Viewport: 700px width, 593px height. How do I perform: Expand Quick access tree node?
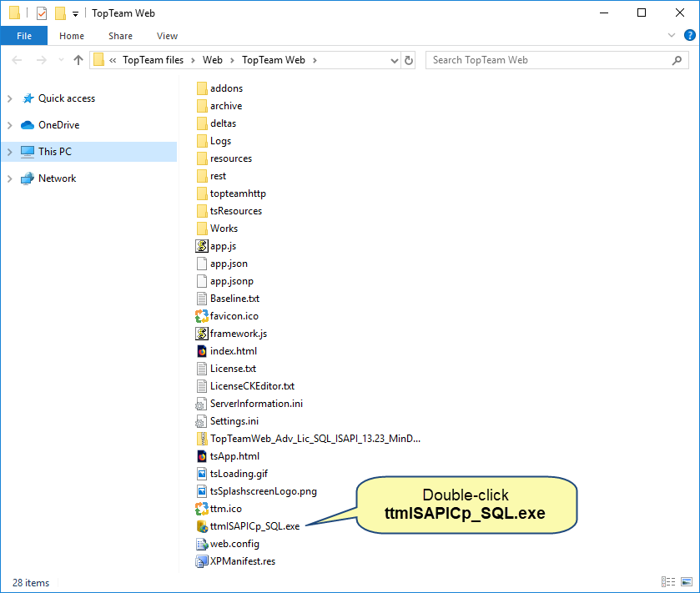point(10,98)
